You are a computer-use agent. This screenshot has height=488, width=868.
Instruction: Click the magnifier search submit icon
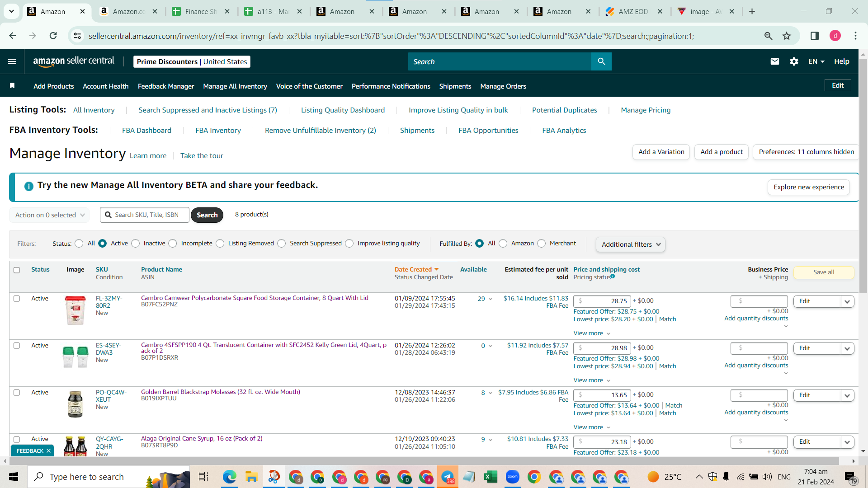[601, 61]
